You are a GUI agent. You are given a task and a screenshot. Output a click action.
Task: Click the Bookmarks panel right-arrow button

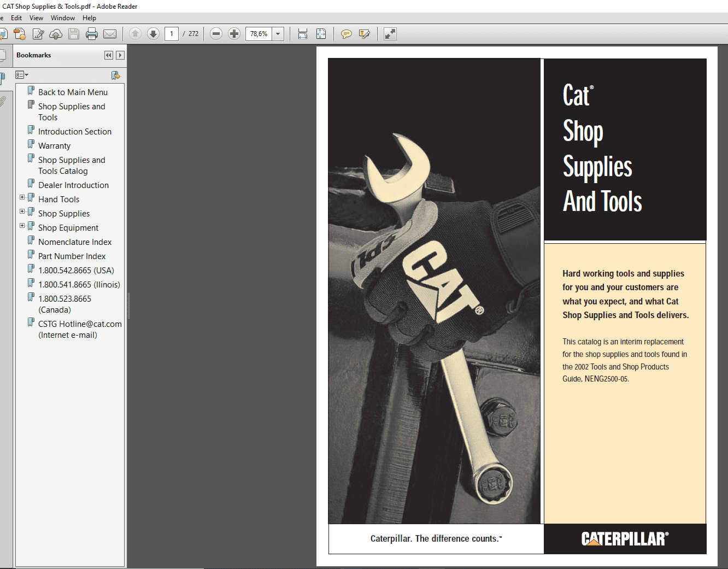120,55
